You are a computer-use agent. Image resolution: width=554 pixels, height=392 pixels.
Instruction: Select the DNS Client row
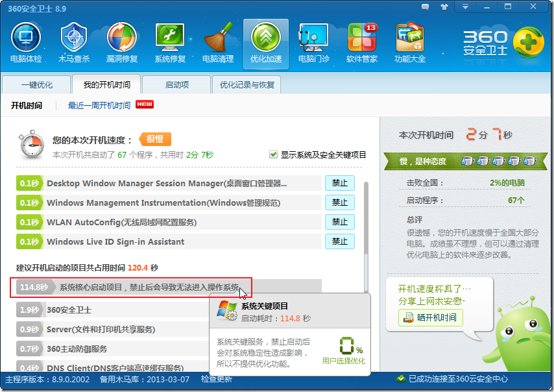click(112, 366)
